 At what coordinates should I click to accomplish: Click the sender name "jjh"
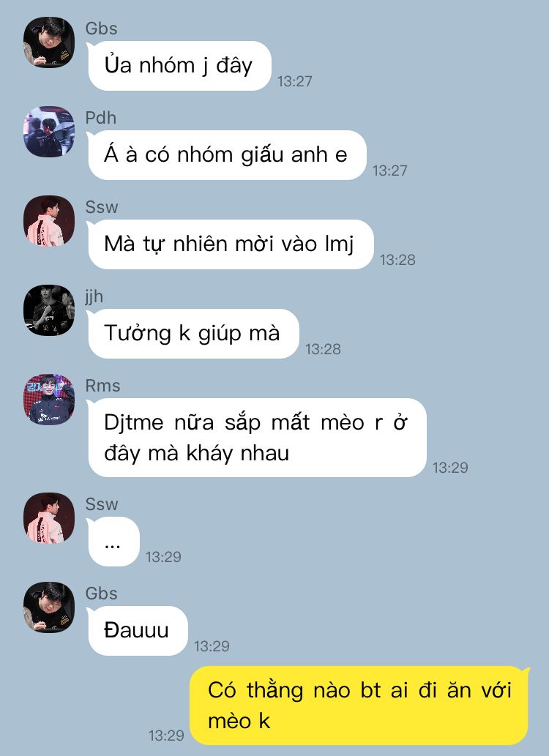coord(94,296)
